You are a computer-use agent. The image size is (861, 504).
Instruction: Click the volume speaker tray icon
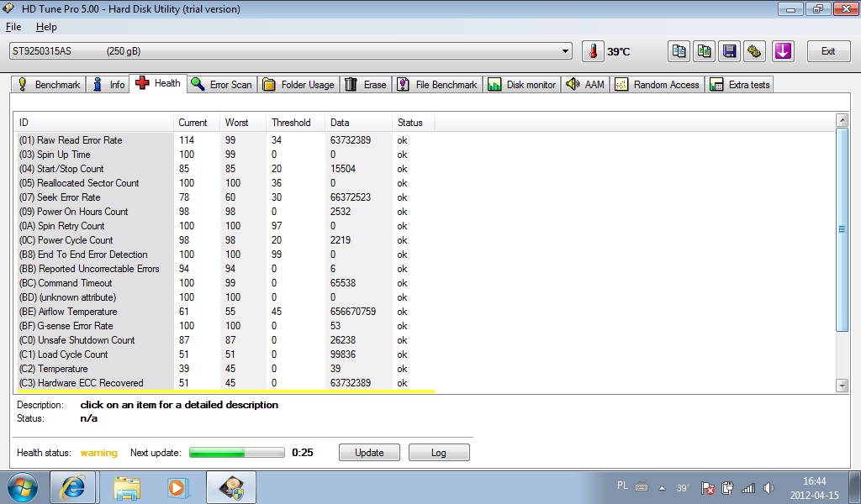click(x=769, y=487)
